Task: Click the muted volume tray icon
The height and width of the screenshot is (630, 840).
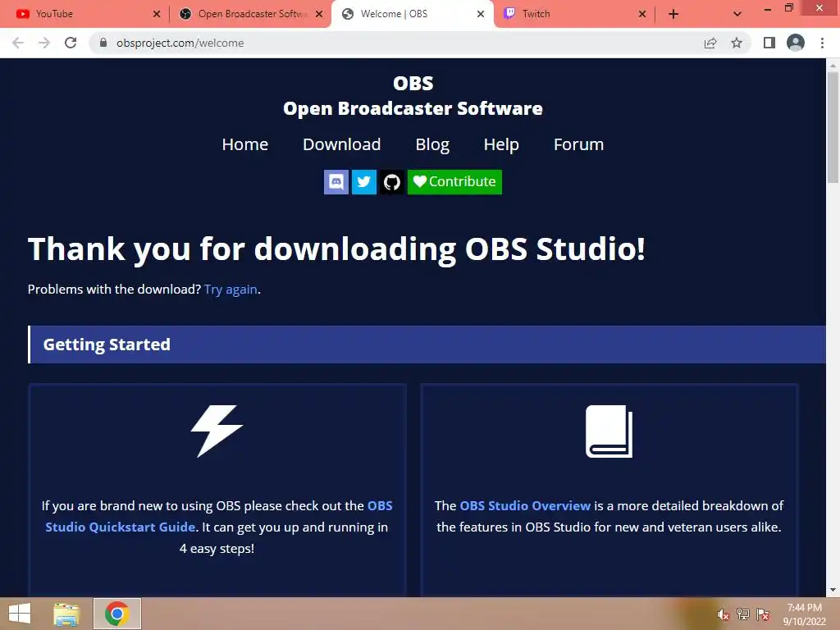Action: click(x=724, y=614)
